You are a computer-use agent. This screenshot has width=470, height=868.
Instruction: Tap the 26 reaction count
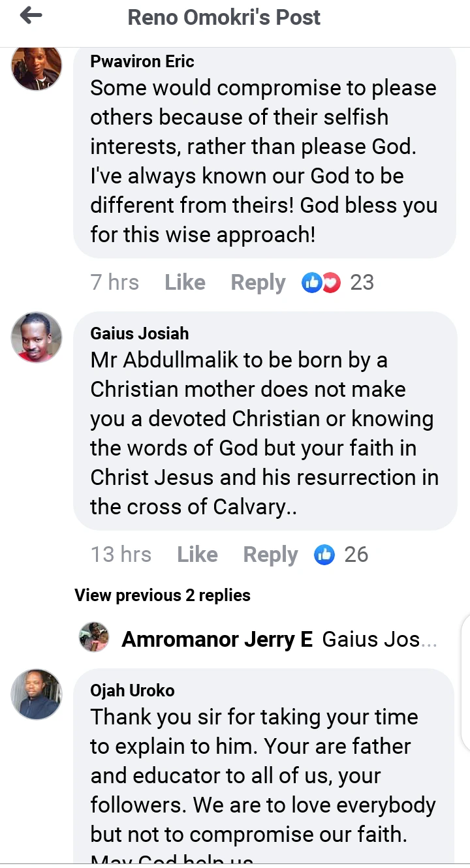(356, 555)
